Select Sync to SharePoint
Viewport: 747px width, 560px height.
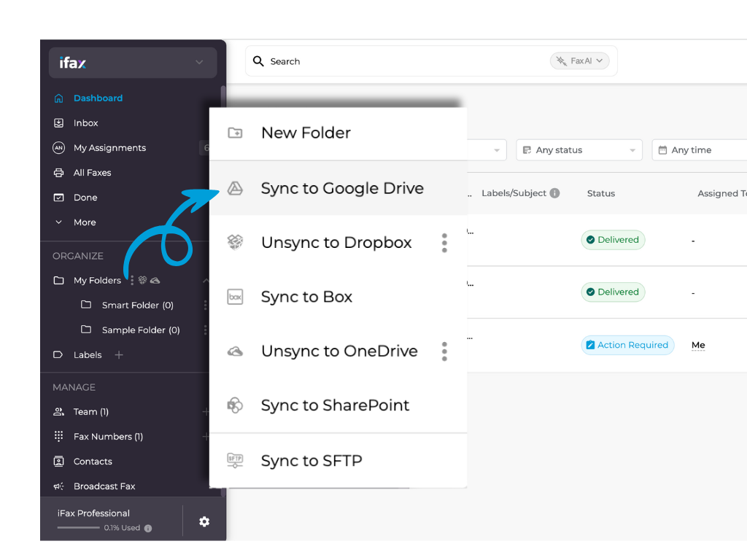(338, 405)
